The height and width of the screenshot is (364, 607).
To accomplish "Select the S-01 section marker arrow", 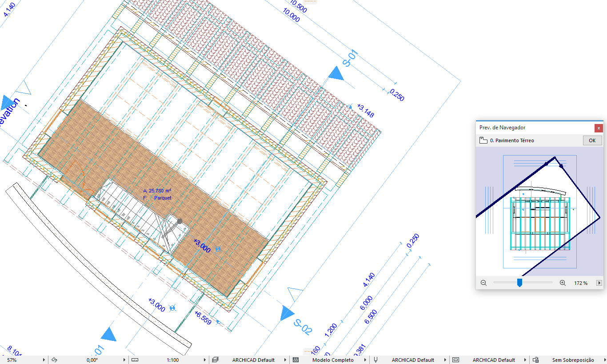I will click(x=336, y=73).
